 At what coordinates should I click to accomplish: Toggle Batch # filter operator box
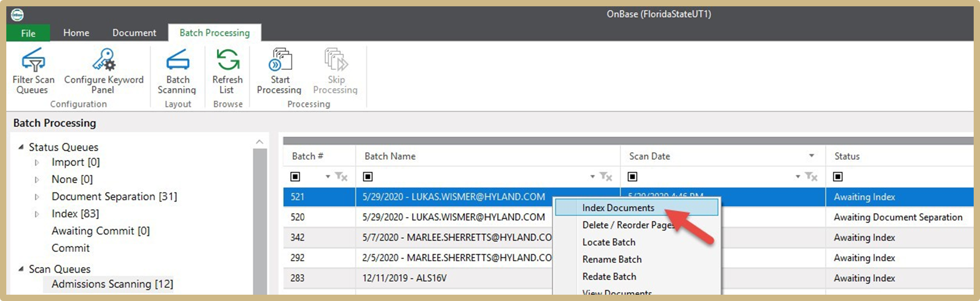coord(295,176)
